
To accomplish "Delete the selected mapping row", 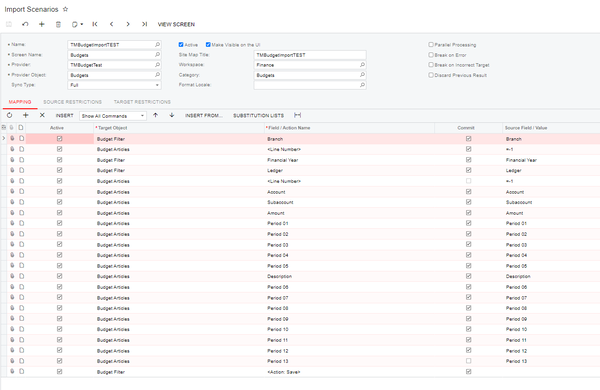I will pyautogui.click(x=42, y=115).
